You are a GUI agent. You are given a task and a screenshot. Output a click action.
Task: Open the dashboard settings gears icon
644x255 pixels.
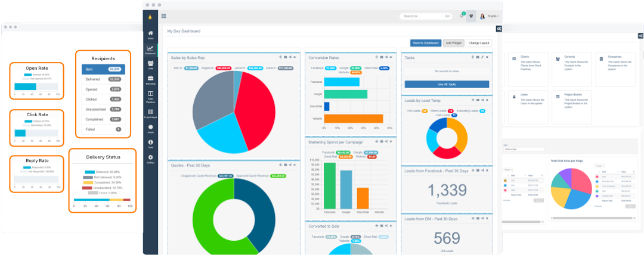(x=499, y=29)
